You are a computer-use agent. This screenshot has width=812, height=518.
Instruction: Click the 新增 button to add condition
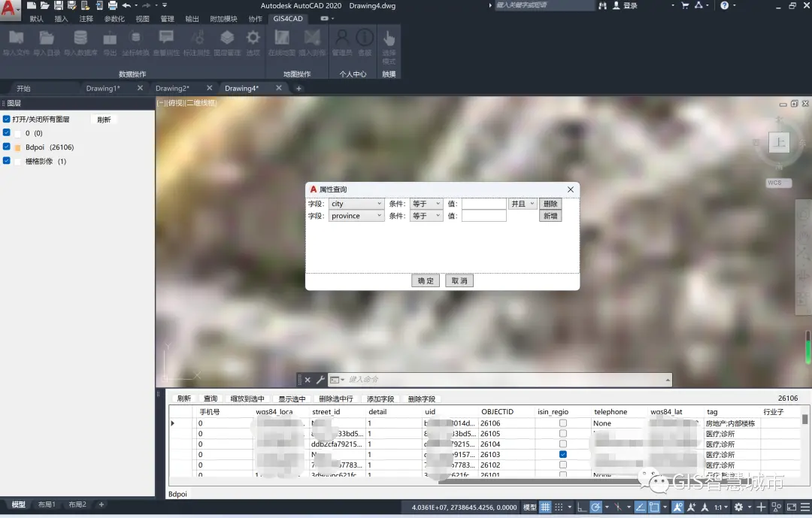coord(550,216)
